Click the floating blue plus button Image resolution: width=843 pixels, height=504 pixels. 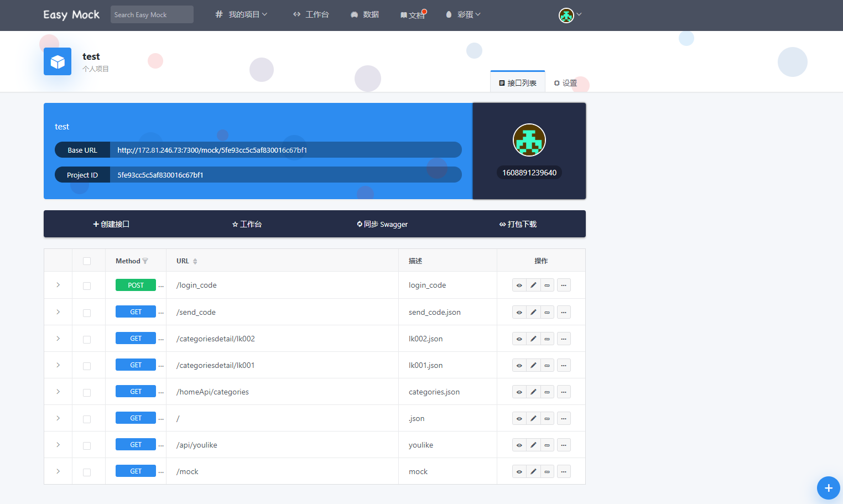pos(828,488)
